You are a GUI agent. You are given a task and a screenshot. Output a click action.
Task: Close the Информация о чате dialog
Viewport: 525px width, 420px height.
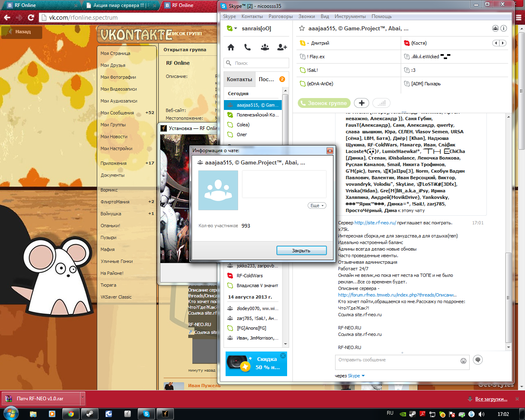329,151
